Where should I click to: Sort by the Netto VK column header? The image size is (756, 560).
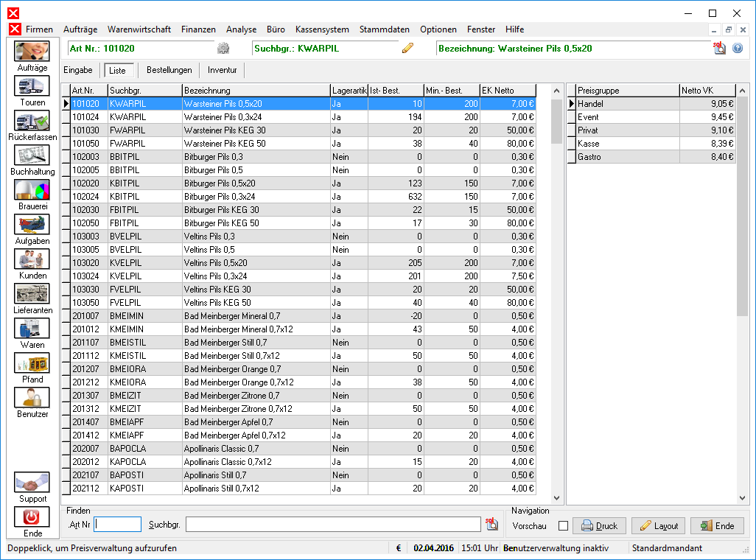(708, 90)
